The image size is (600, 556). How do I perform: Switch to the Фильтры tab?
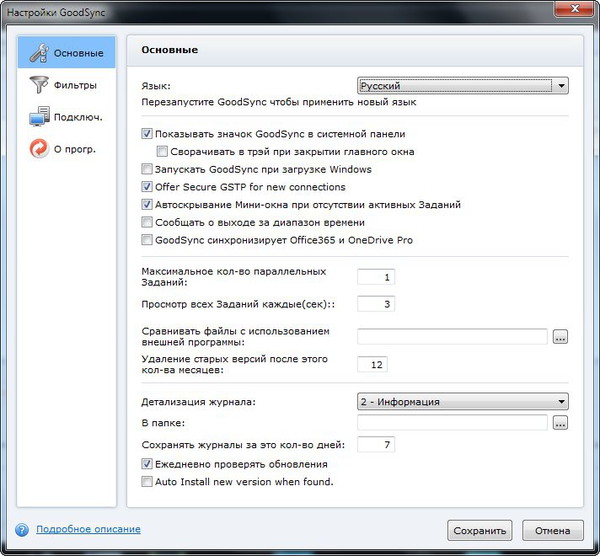(76, 84)
